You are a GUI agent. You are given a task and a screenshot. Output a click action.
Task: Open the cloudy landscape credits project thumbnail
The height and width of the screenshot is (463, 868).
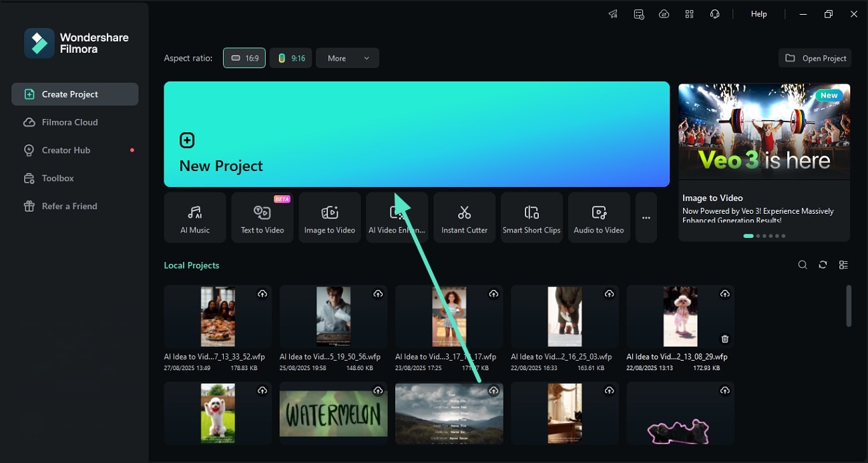pos(449,413)
